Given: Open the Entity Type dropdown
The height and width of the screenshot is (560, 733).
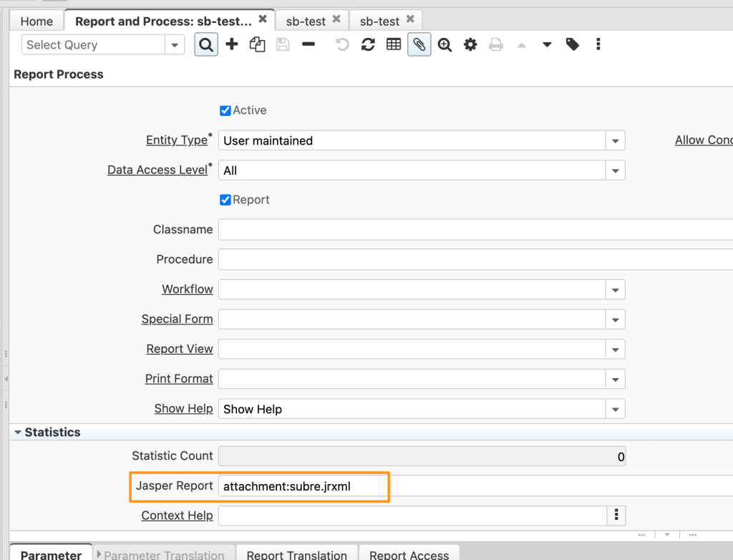Looking at the screenshot, I should point(614,140).
